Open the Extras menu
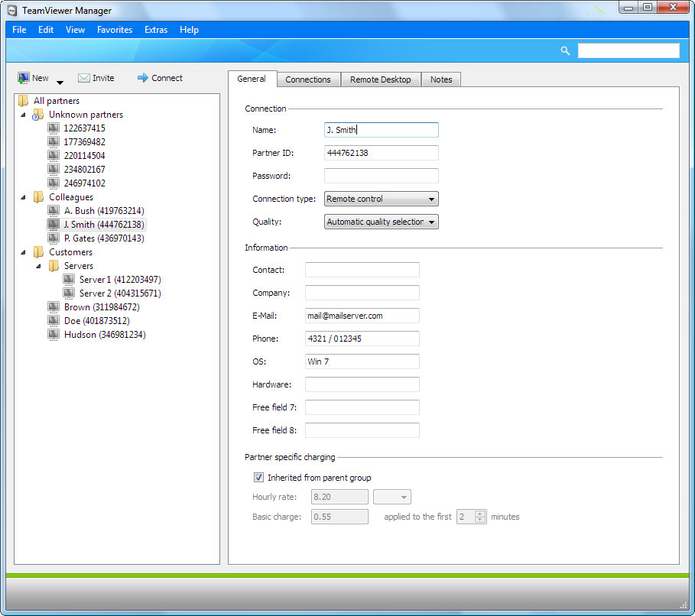 click(x=156, y=30)
